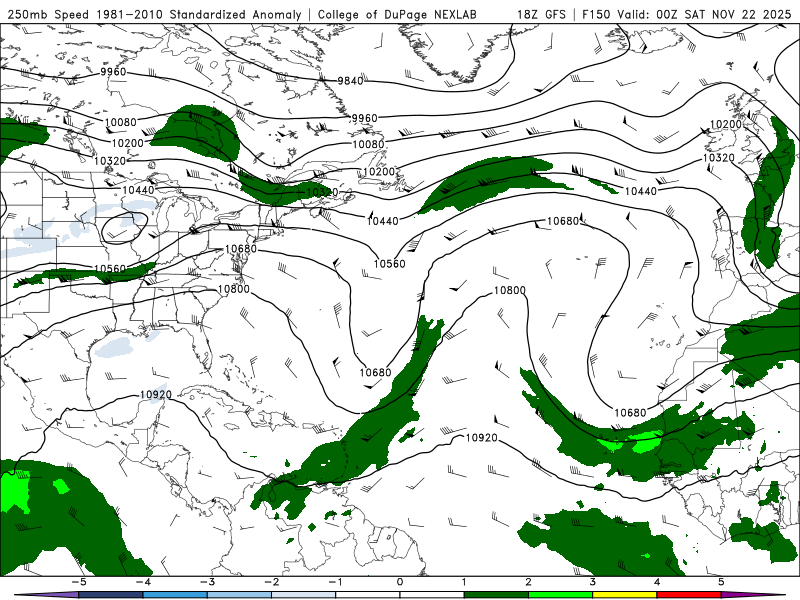Click the red colorbar segment (4 to 5)
The width and height of the screenshot is (800, 600).
click(x=689, y=595)
